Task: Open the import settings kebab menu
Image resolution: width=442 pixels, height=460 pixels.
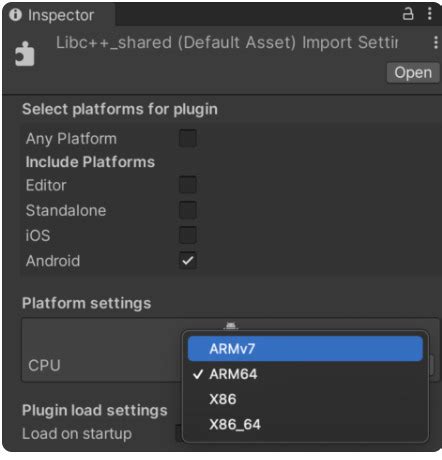Action: 436,43
